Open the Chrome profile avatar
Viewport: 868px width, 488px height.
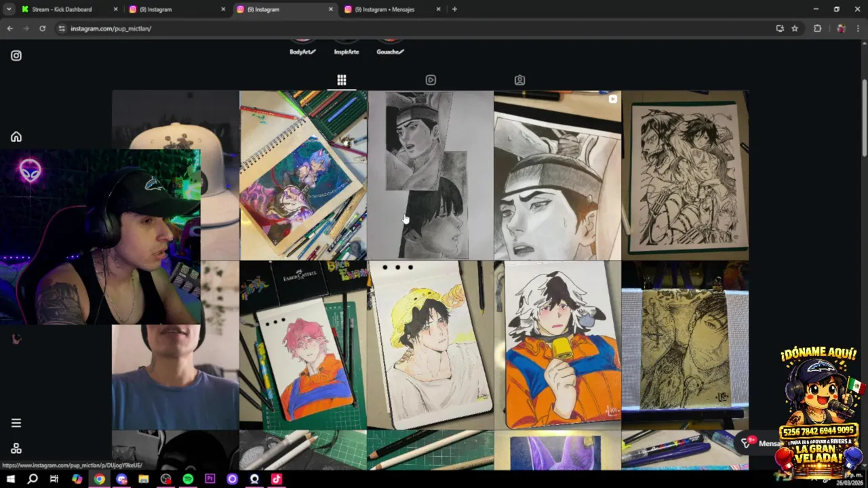[841, 28]
